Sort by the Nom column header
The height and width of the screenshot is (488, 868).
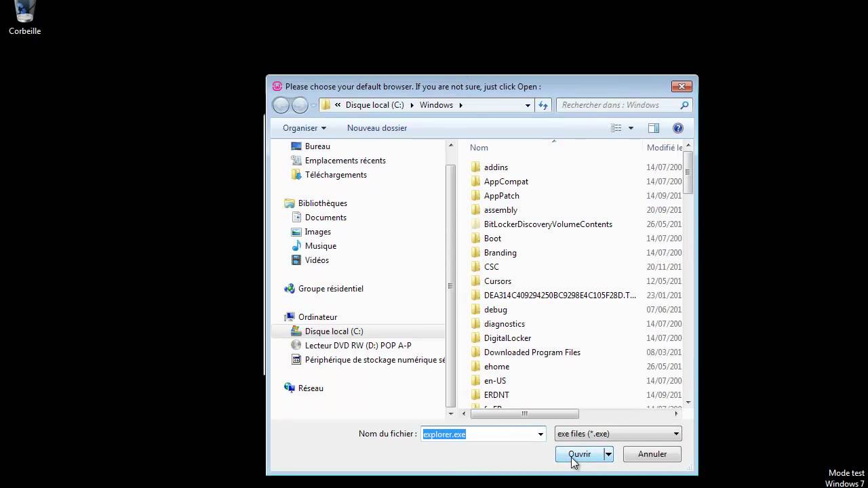[x=479, y=148]
